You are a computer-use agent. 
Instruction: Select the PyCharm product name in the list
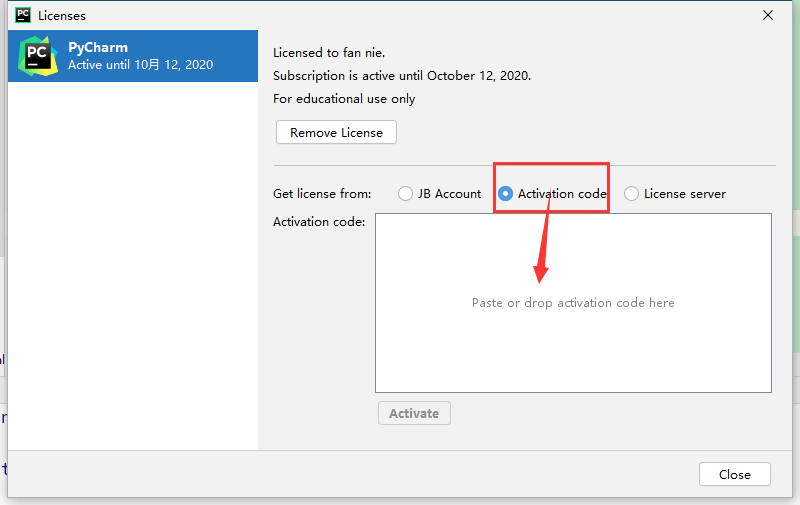click(98, 47)
